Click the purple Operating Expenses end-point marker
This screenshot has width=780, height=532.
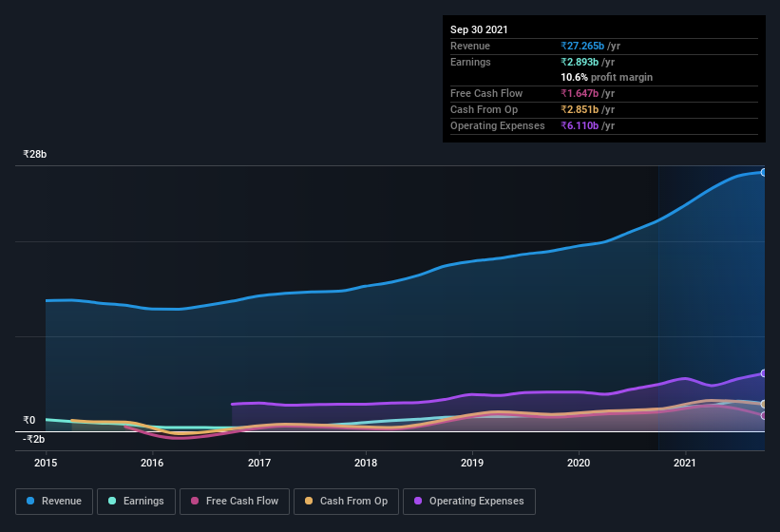point(763,373)
